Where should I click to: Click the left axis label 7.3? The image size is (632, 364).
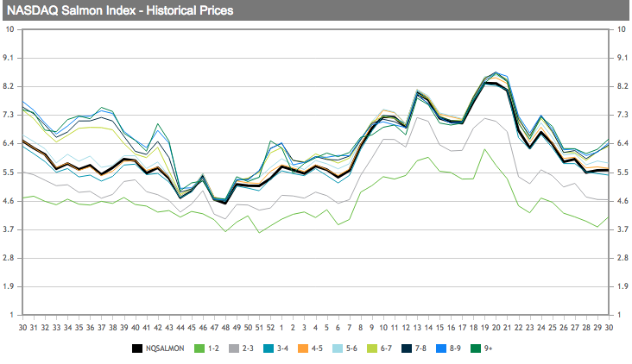click(x=8, y=116)
